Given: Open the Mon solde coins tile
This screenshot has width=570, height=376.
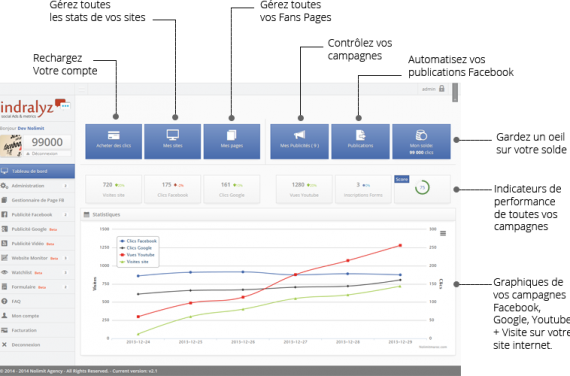Looking at the screenshot, I should point(421,141).
